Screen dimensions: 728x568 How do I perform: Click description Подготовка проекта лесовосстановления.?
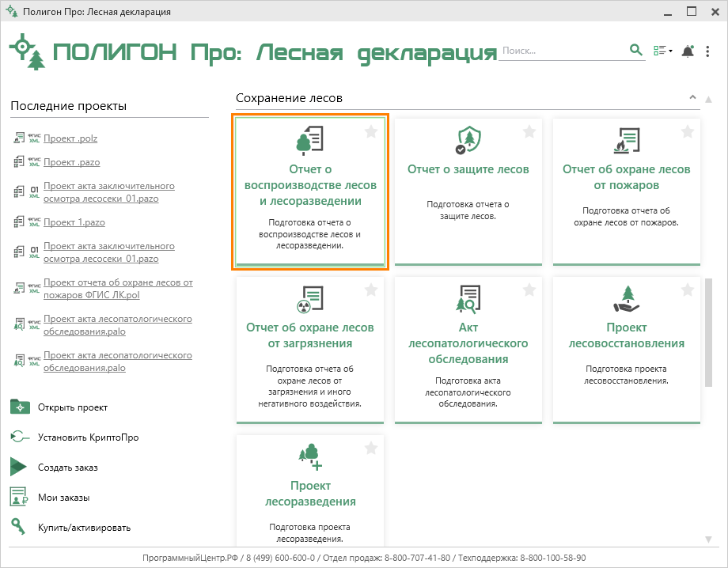[627, 374]
